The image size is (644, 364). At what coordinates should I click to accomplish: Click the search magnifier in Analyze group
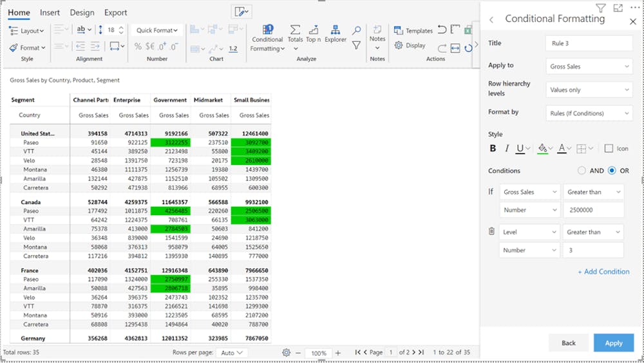[x=356, y=30]
